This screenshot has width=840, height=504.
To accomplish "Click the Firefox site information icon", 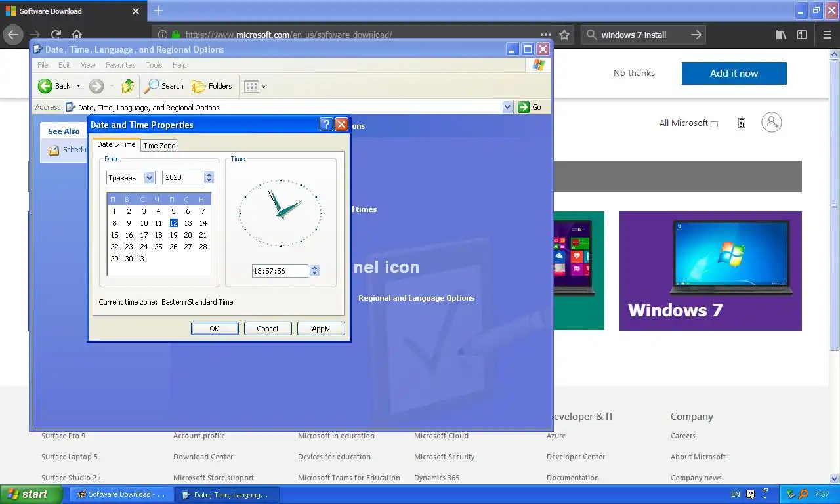I will pyautogui.click(x=162, y=35).
